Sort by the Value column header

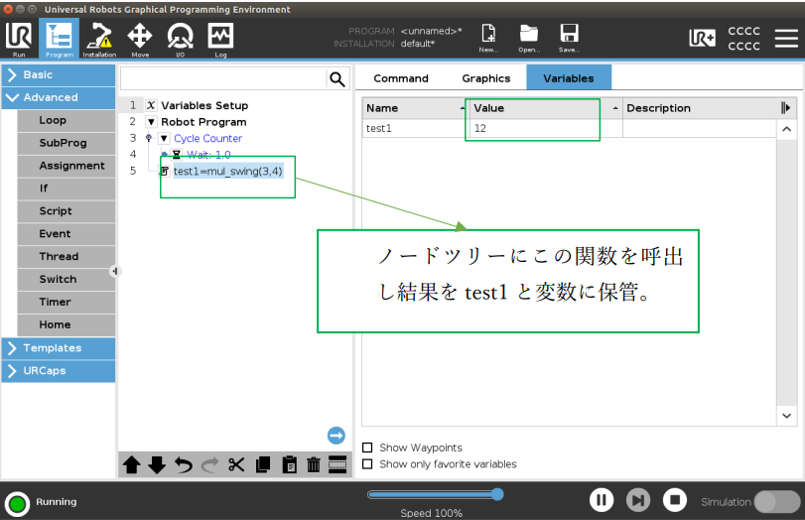coord(545,108)
